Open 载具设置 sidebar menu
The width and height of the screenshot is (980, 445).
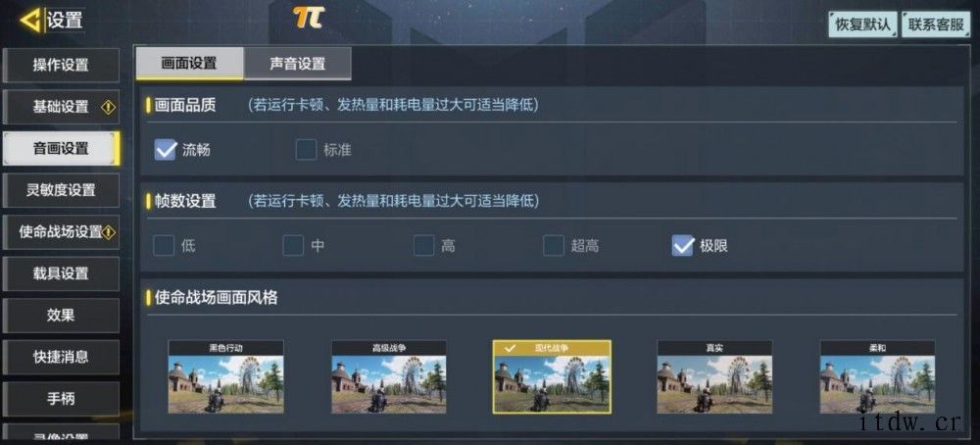click(x=61, y=273)
